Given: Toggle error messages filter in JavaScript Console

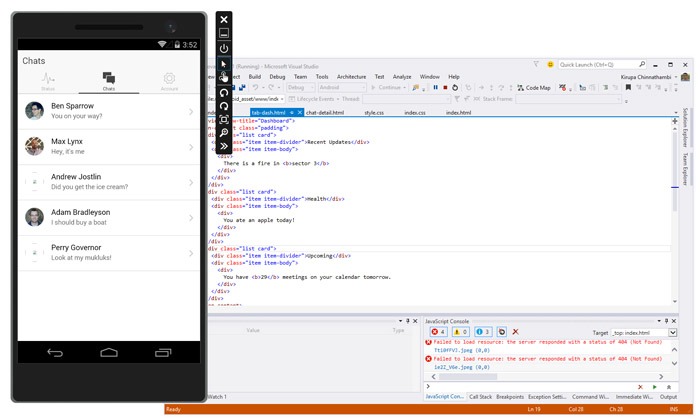Looking at the screenshot, I should [437, 331].
